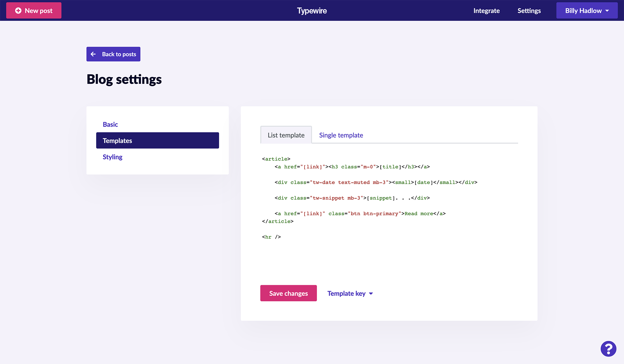The height and width of the screenshot is (364, 624).
Task: Click the tw-date [date] code line
Action: (376, 182)
